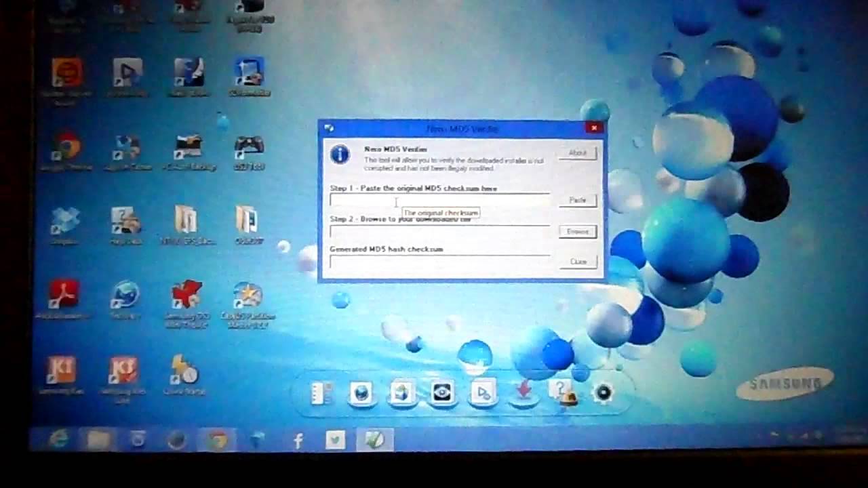Click the Browse button for Step 2
The height and width of the screenshot is (488, 868).
pyautogui.click(x=577, y=232)
